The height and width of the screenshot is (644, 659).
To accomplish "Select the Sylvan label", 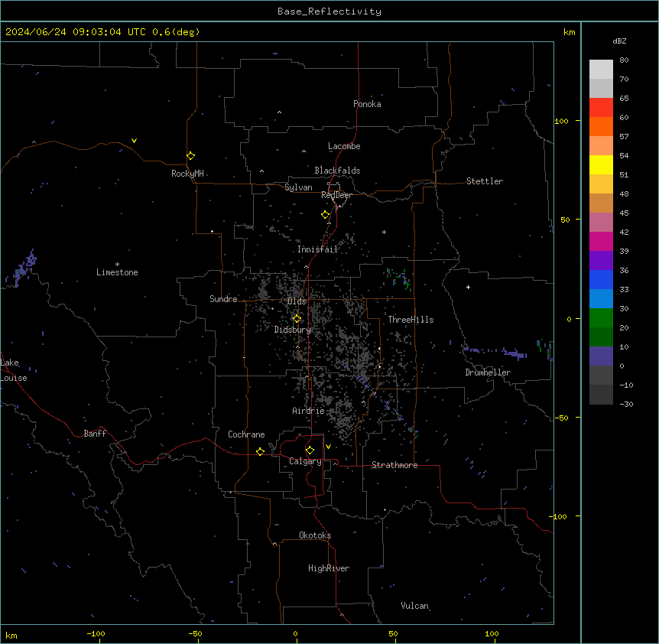I will pos(298,187).
